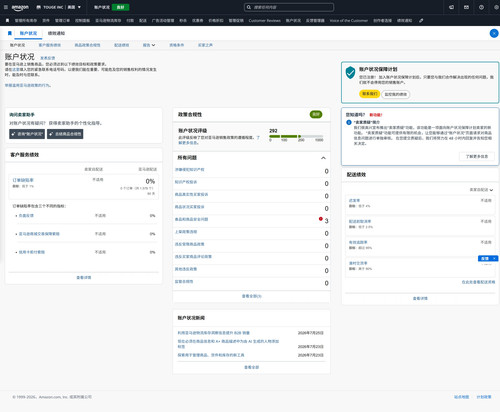Viewport: 500px width, 412px height.
Task: Open the eighth issue row, customer reviews policy
Action: (251, 257)
